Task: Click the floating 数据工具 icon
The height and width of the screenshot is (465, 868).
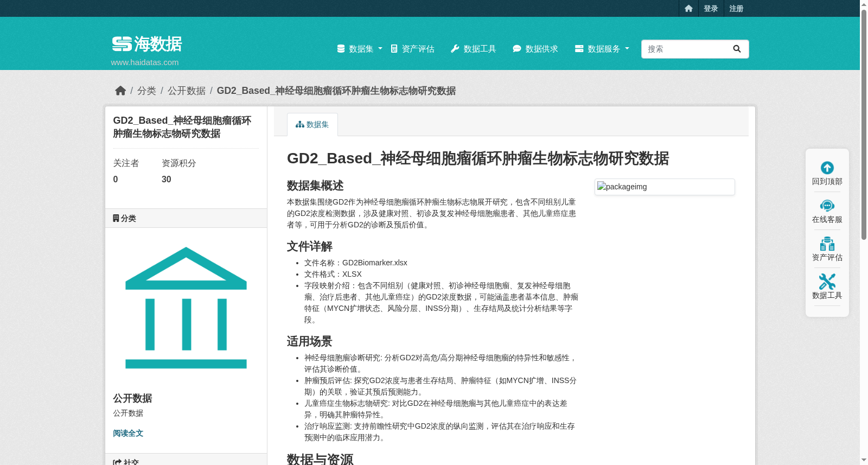Action: point(827,282)
